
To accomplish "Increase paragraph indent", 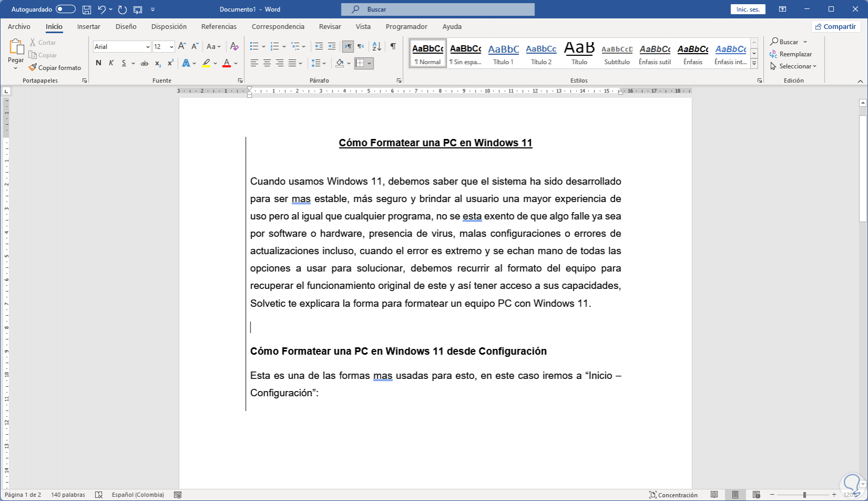I will tap(331, 46).
